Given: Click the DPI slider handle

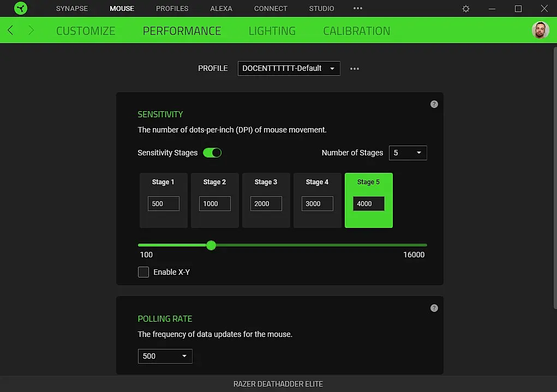Looking at the screenshot, I should tap(211, 245).
